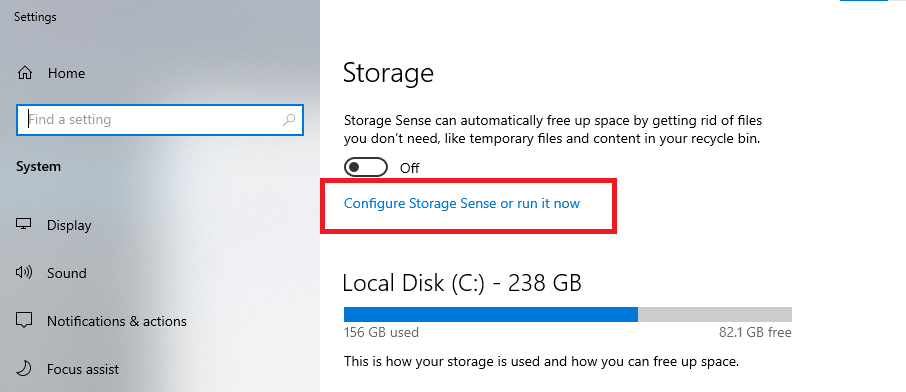
Task: Open Notifications & actions label
Action: (117, 321)
